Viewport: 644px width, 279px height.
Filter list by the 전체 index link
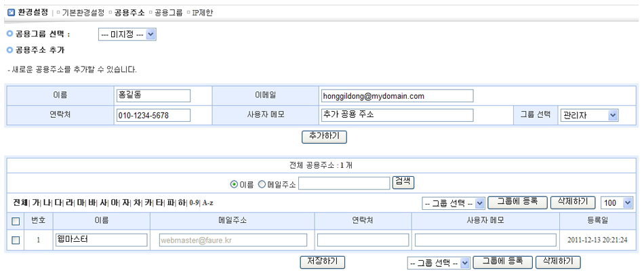(x=20, y=202)
